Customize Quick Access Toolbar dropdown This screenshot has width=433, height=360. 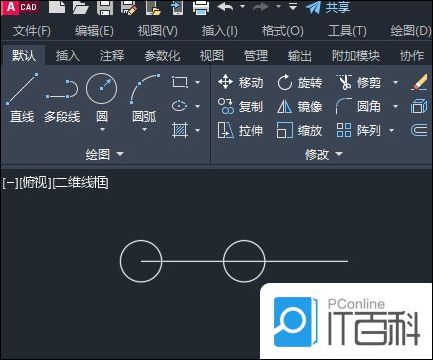point(292,6)
